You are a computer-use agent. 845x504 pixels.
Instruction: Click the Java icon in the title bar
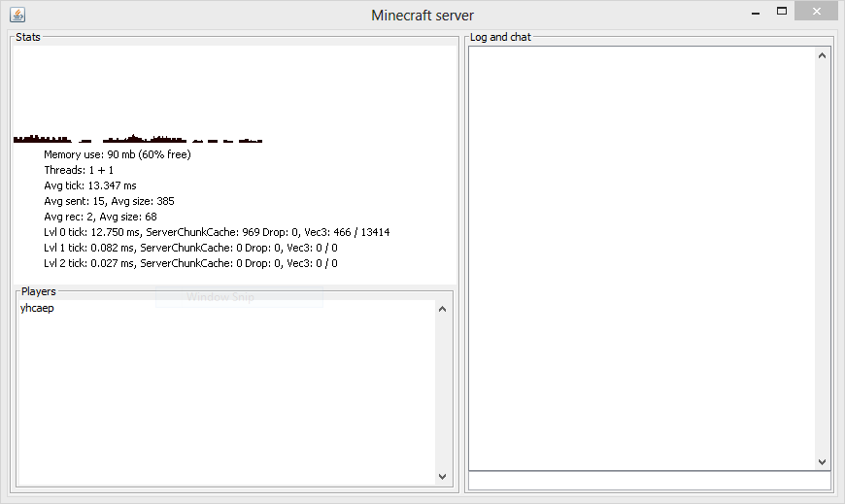click(17, 15)
